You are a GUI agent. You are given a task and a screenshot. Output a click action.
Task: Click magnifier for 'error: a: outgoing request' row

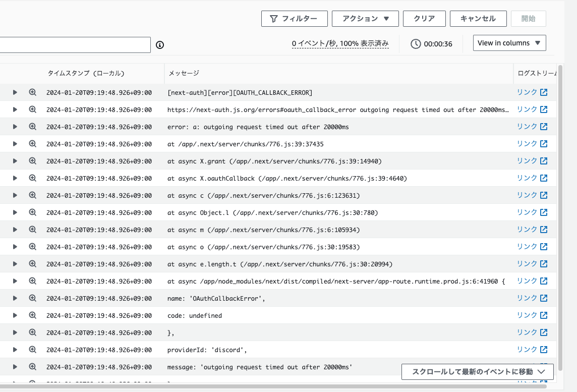click(32, 127)
